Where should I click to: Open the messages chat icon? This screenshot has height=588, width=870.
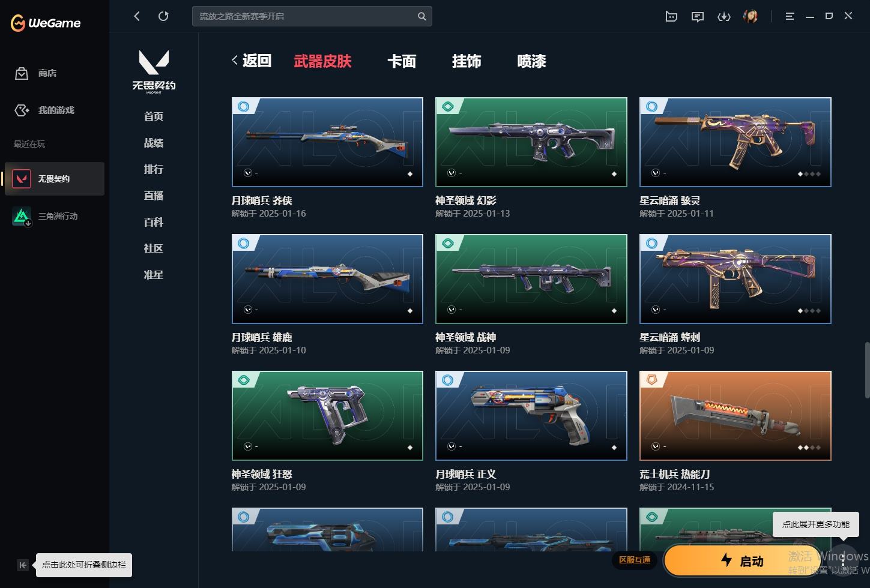click(697, 16)
